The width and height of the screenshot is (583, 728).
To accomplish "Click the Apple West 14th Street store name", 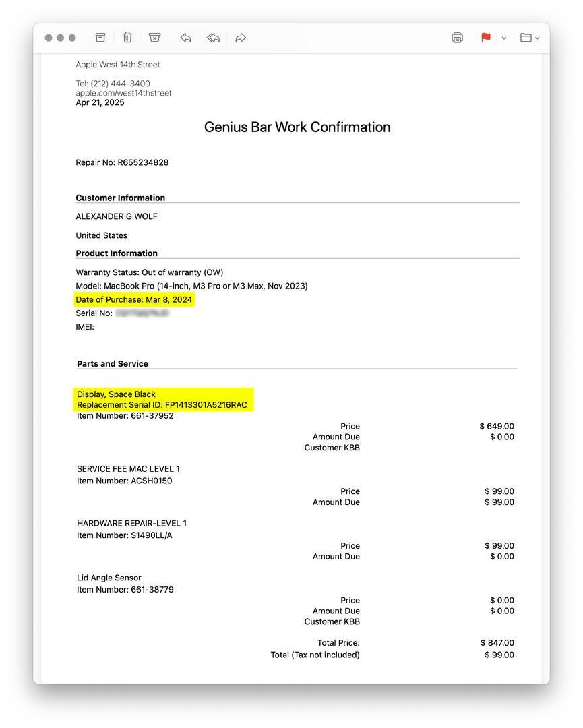I will pos(118,65).
